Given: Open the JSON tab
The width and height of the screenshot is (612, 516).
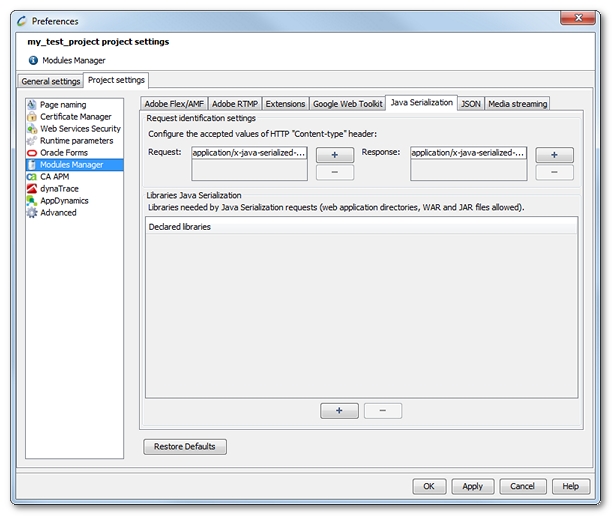Looking at the screenshot, I should pos(470,104).
